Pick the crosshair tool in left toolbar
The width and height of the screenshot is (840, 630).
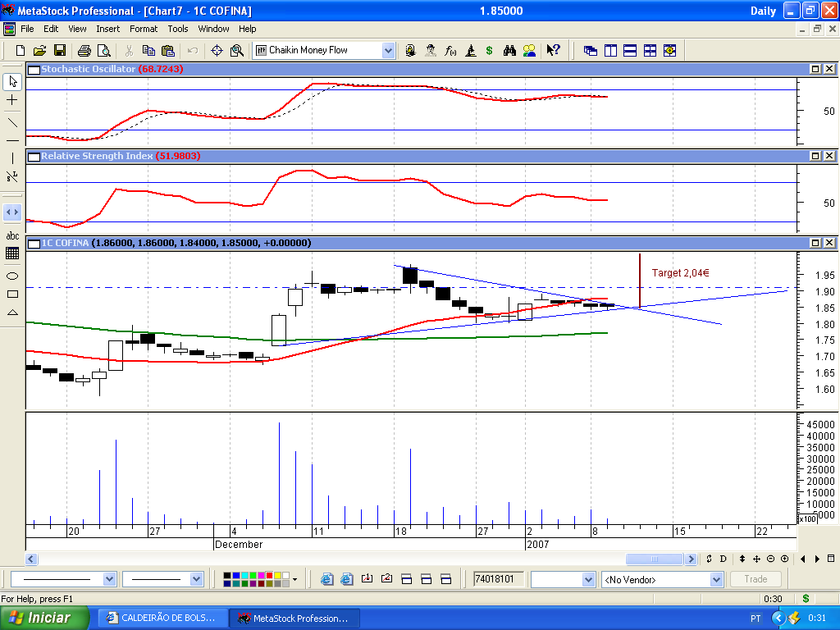(12, 100)
